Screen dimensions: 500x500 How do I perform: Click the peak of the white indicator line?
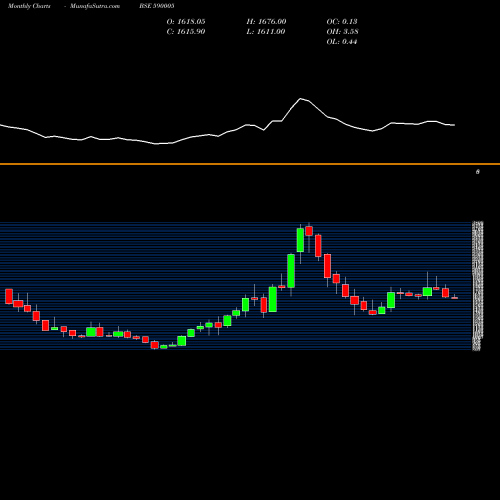301,99
